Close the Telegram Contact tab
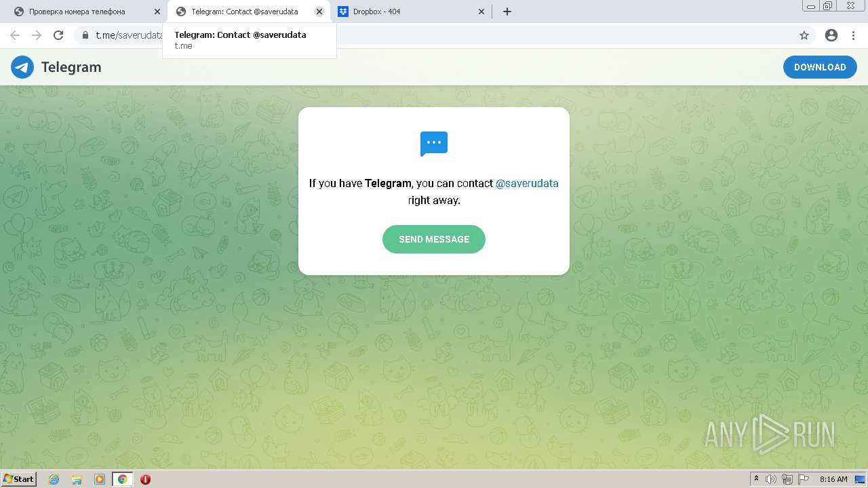This screenshot has height=488, width=868. pos(319,12)
